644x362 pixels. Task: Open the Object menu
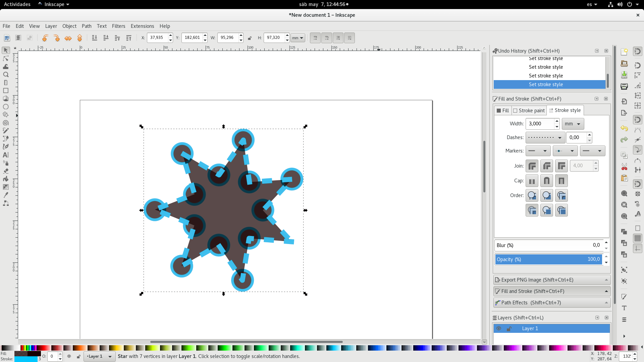69,25
